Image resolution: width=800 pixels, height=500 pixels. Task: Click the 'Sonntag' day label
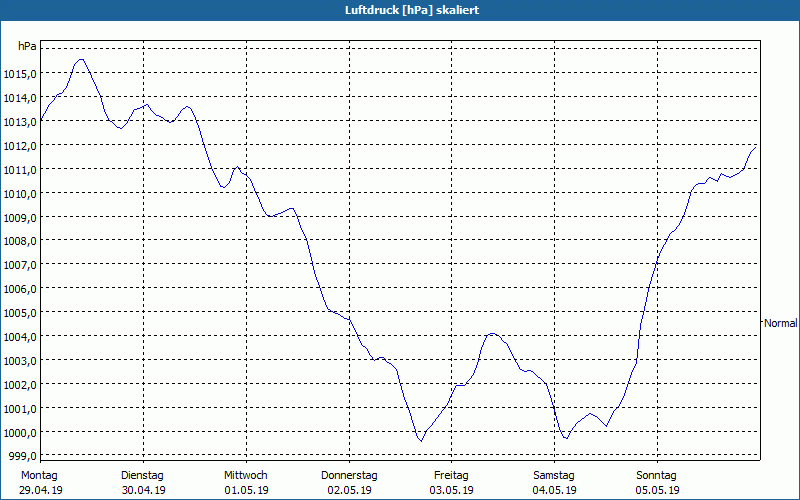pos(656,476)
